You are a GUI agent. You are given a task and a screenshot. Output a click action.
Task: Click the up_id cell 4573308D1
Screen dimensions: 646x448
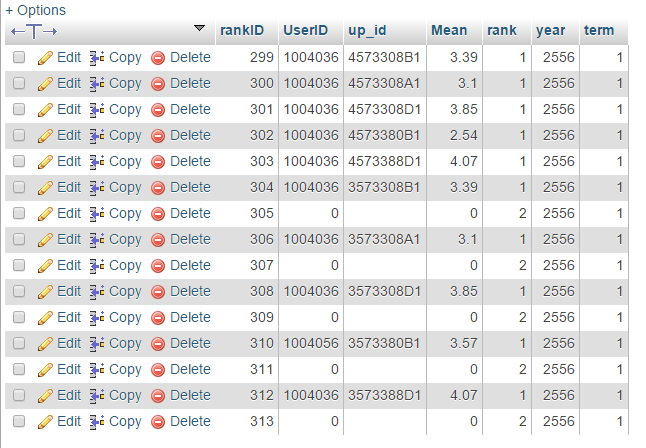pyautogui.click(x=384, y=109)
